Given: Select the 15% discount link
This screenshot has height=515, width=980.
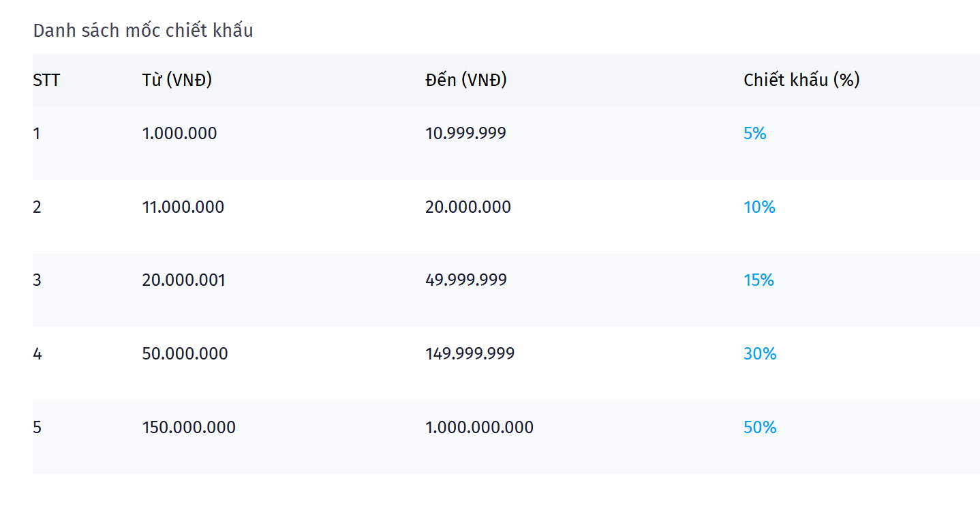Looking at the screenshot, I should [x=759, y=280].
